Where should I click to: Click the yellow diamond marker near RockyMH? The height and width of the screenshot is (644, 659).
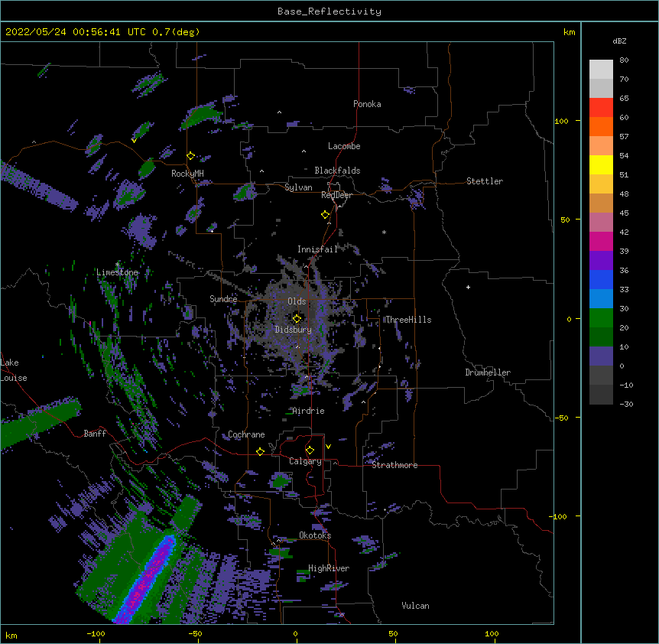[x=191, y=156]
